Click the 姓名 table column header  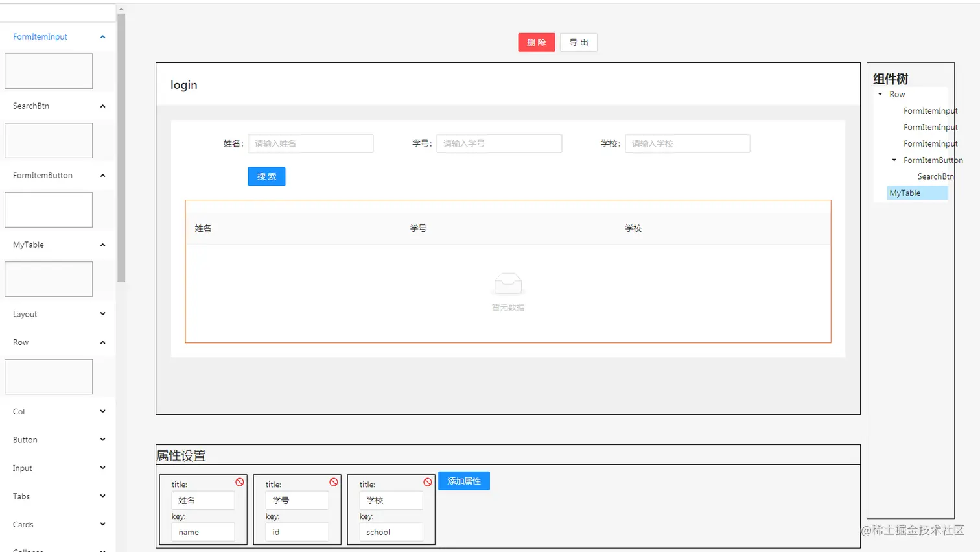pyautogui.click(x=203, y=228)
